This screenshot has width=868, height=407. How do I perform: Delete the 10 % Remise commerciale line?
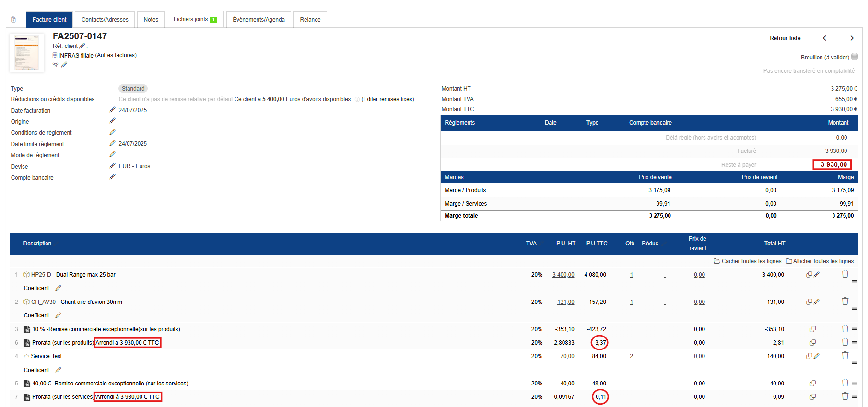coord(845,328)
